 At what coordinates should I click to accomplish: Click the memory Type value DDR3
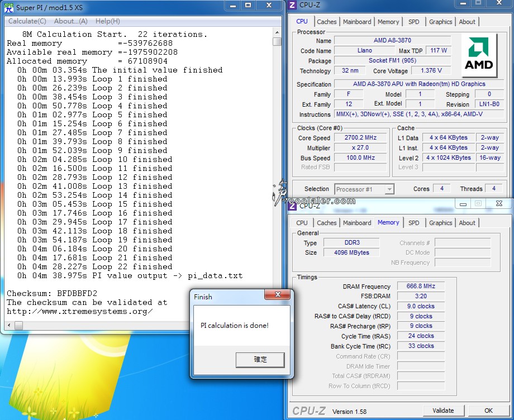[352, 242]
